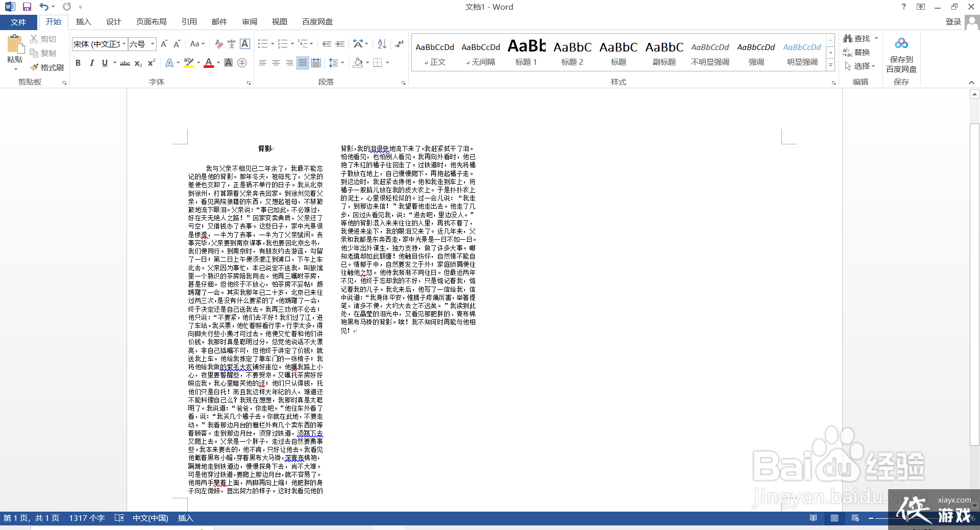
Task: Toggle show paragraph marks
Action: coord(400,44)
